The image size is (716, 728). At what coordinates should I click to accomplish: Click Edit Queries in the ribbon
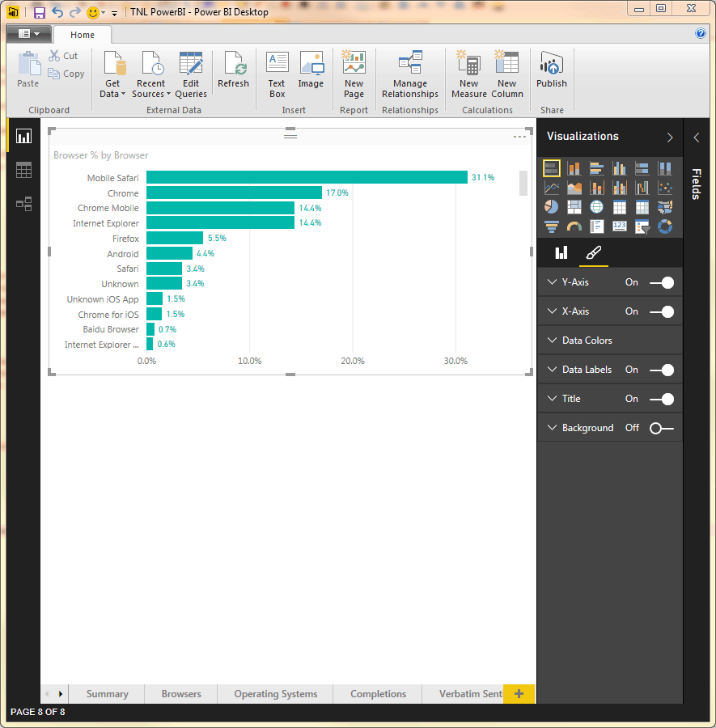click(x=191, y=74)
